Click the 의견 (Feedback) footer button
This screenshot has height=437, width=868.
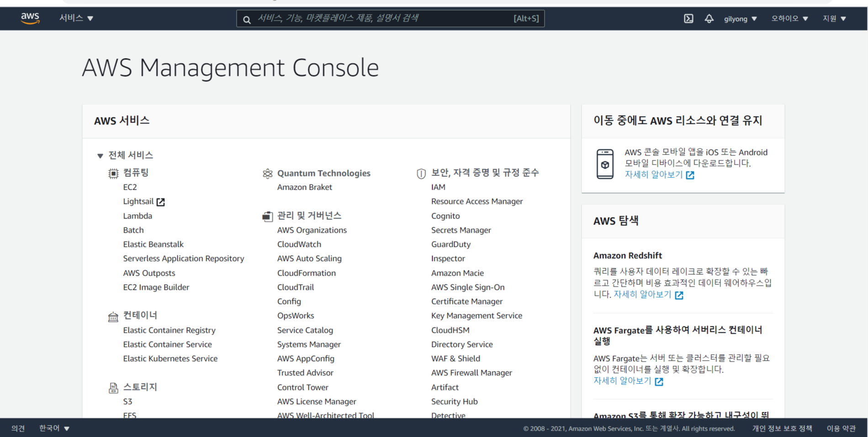(18, 428)
